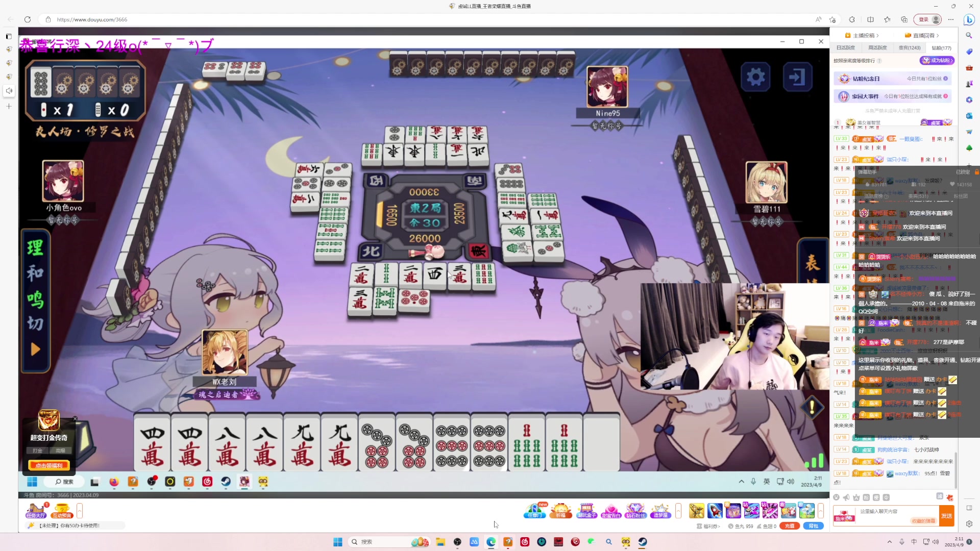This screenshot has height=551, width=980.
Task: Add a new tab in vertical sidebar
Action: [9, 106]
